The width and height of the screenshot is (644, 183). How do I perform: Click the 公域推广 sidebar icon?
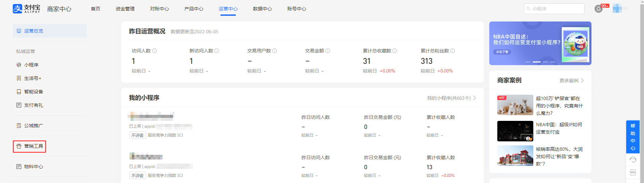(19, 126)
